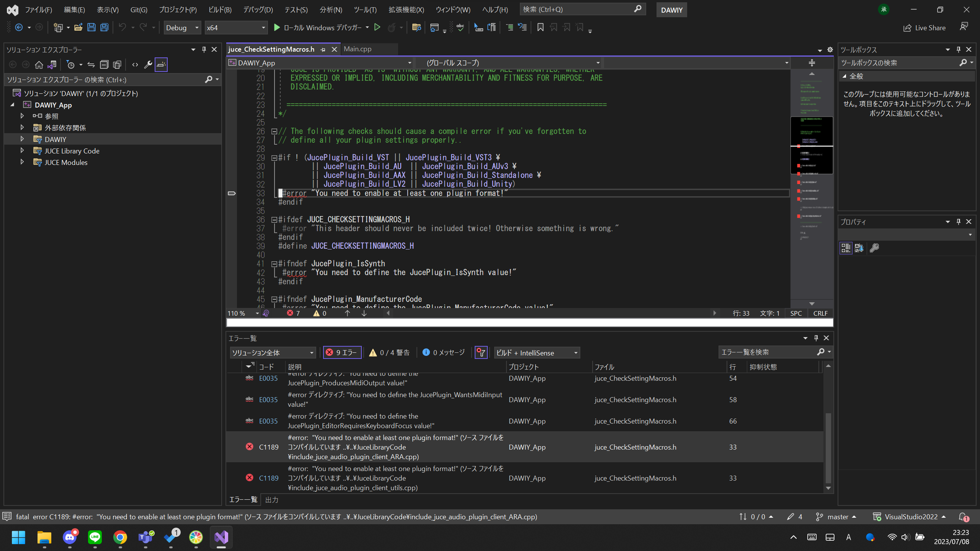Click Collapse All icon in Solution Explorer
Viewport: 980px width, 551px height.
(104, 65)
